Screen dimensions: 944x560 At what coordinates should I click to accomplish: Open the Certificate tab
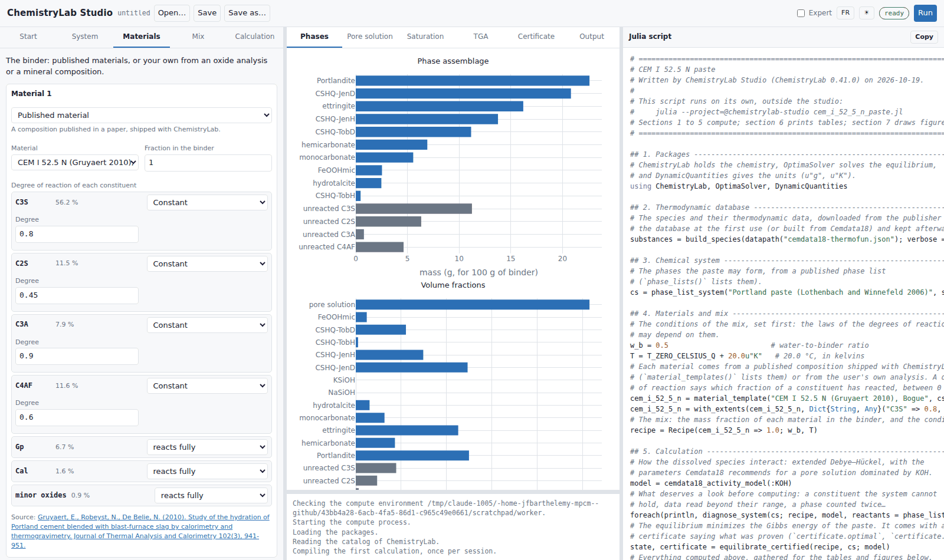coord(536,37)
